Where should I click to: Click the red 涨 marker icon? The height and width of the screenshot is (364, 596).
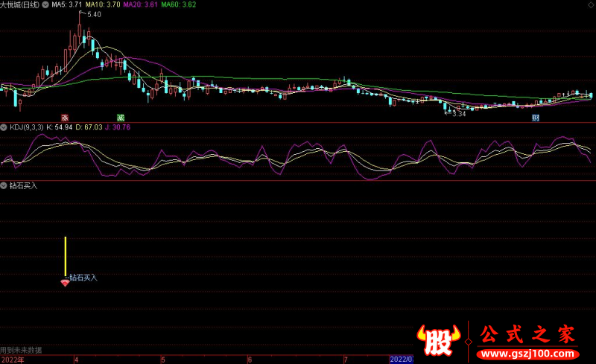click(65, 118)
